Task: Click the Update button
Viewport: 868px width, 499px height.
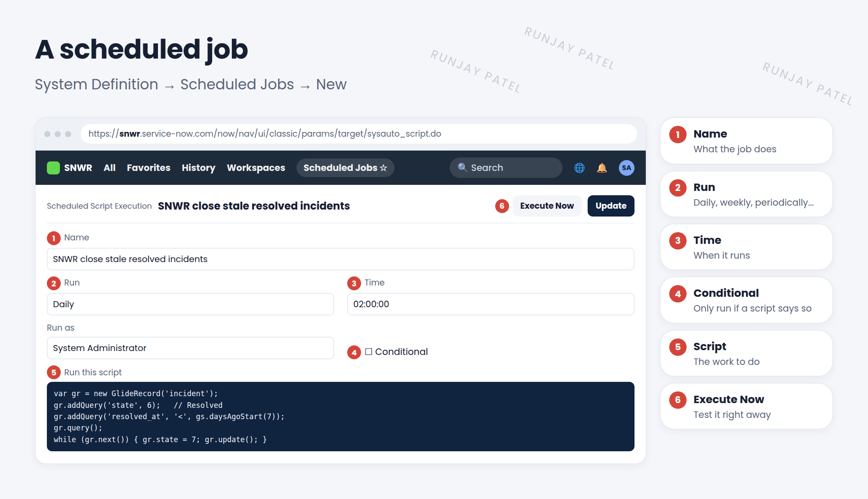Action: [x=611, y=206]
